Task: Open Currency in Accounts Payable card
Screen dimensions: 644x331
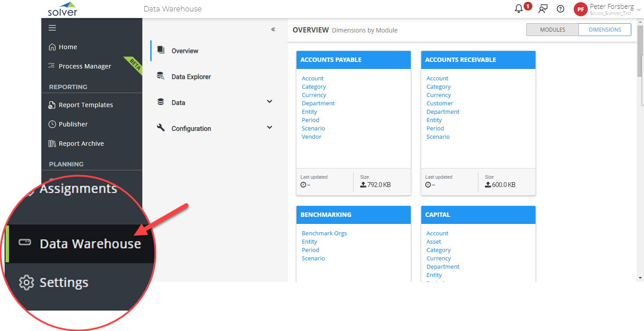Action: click(x=314, y=95)
